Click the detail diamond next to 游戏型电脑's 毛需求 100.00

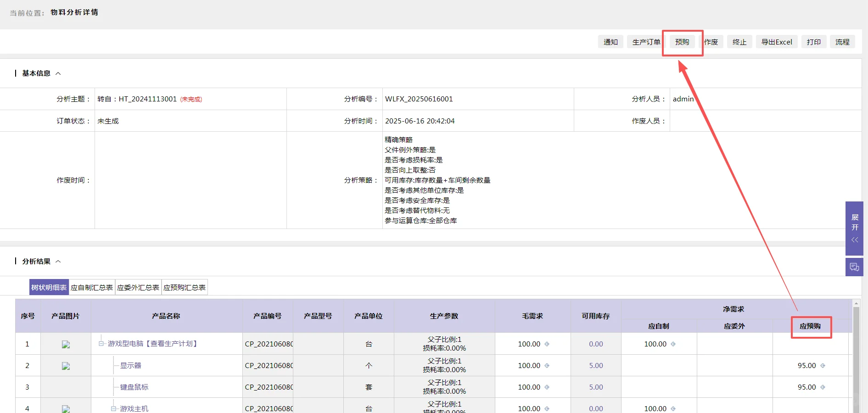coord(546,344)
